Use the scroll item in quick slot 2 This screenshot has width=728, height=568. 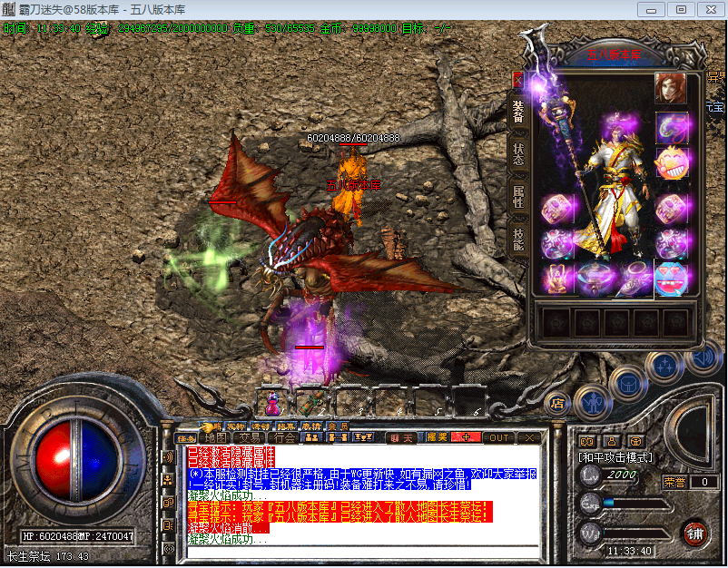point(312,403)
